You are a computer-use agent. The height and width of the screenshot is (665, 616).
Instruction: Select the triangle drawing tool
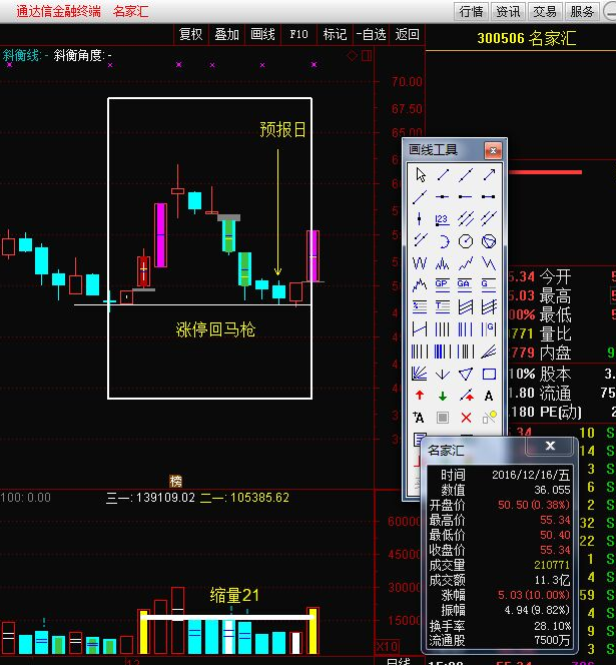pos(466,374)
